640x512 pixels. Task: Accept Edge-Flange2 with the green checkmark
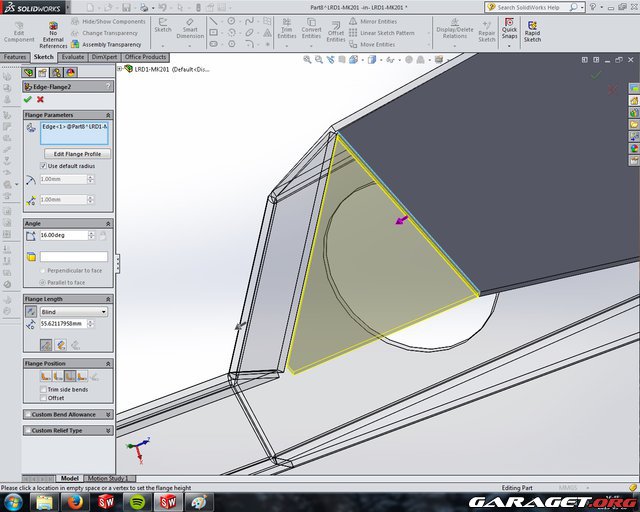[27, 99]
